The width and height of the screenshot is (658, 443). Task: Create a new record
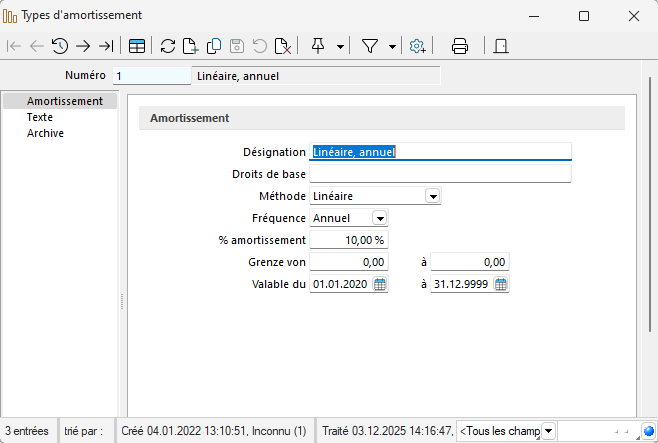[x=191, y=46]
